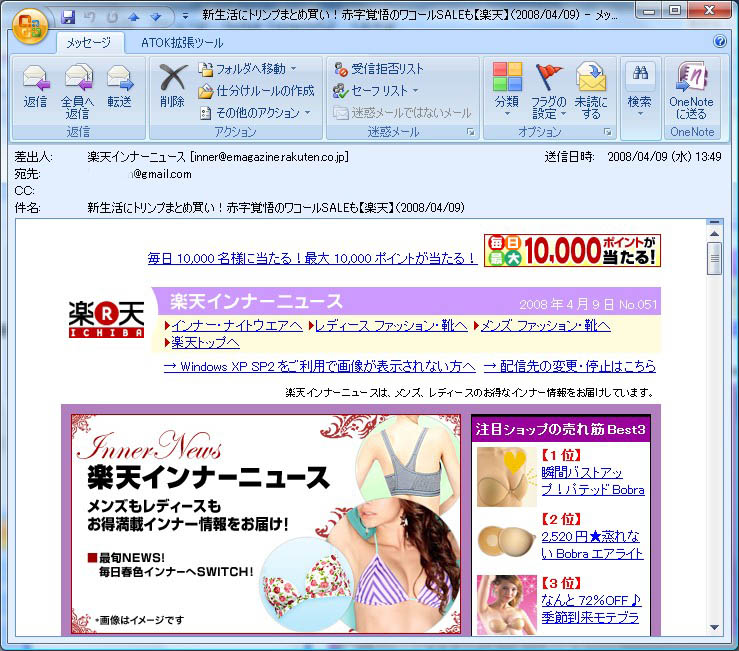
Task: Click the subject line in 件名 field
Action: (276, 207)
